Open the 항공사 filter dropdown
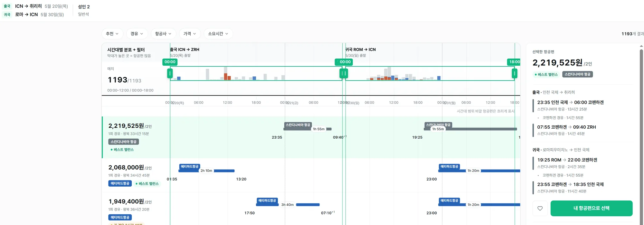The height and width of the screenshot is (225, 644). (x=163, y=34)
